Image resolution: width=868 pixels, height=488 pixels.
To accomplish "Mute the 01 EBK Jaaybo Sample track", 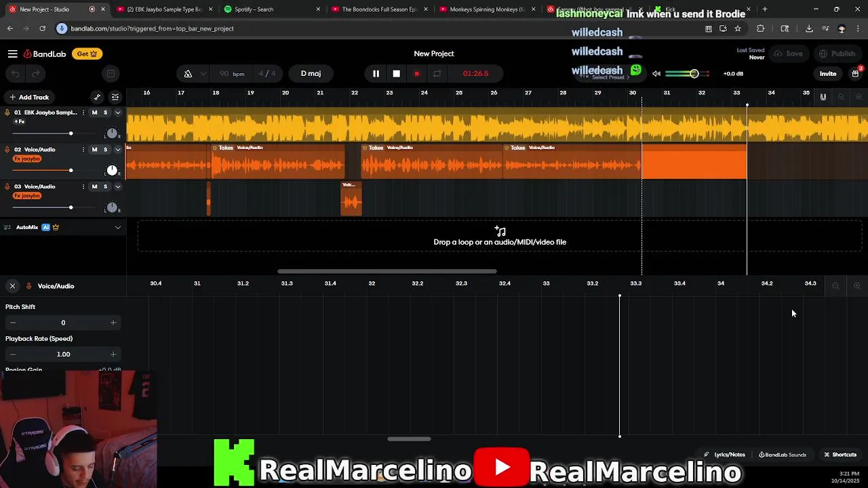I will pos(94,113).
